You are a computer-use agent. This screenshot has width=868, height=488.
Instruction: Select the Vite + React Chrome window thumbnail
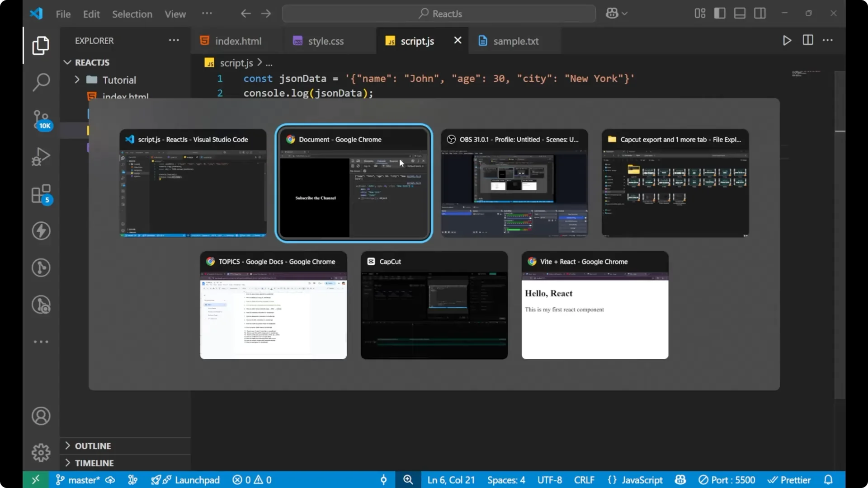pos(594,305)
